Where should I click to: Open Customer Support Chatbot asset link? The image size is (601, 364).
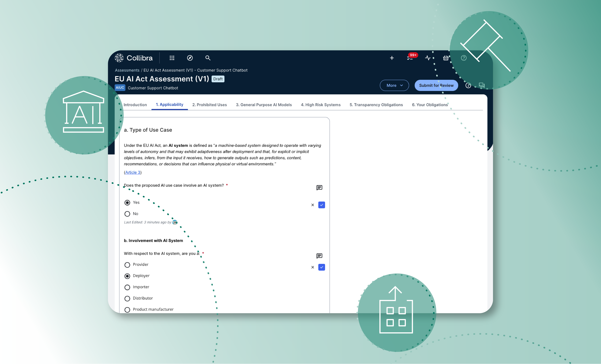click(x=153, y=88)
